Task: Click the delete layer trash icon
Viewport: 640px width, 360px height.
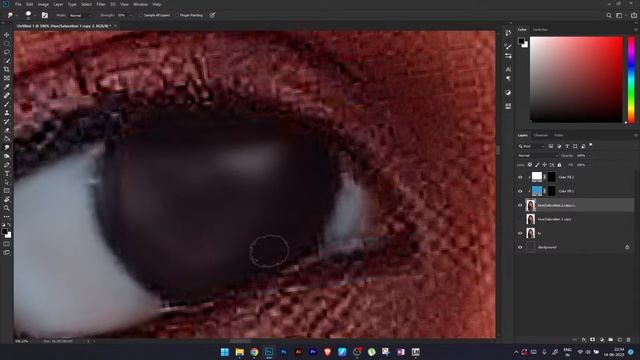Action: [x=629, y=340]
